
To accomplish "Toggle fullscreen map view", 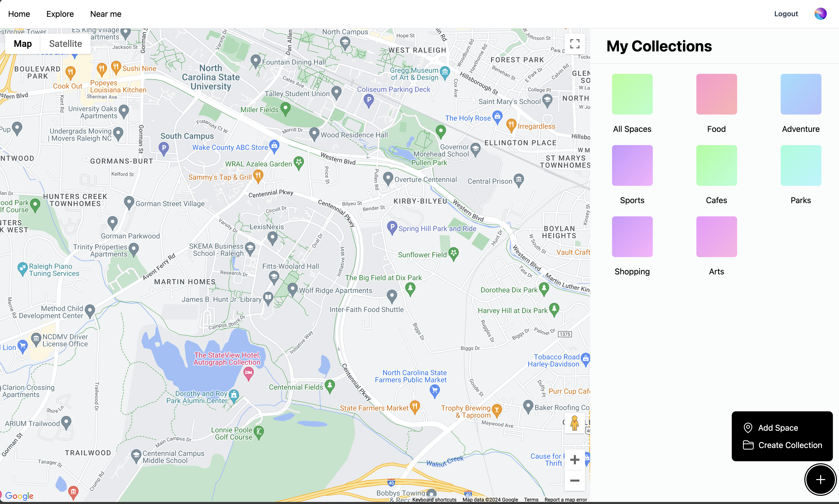I will 575,44.
